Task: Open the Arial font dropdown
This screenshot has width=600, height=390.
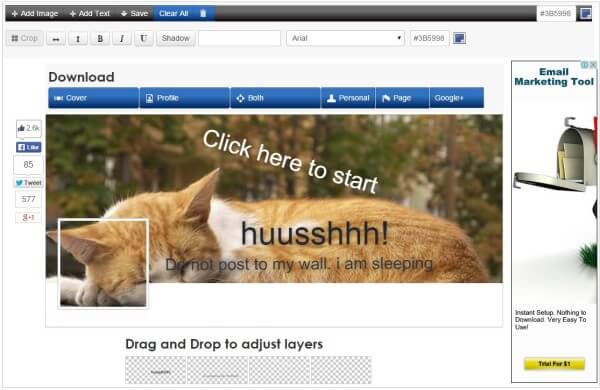Action: [345, 38]
